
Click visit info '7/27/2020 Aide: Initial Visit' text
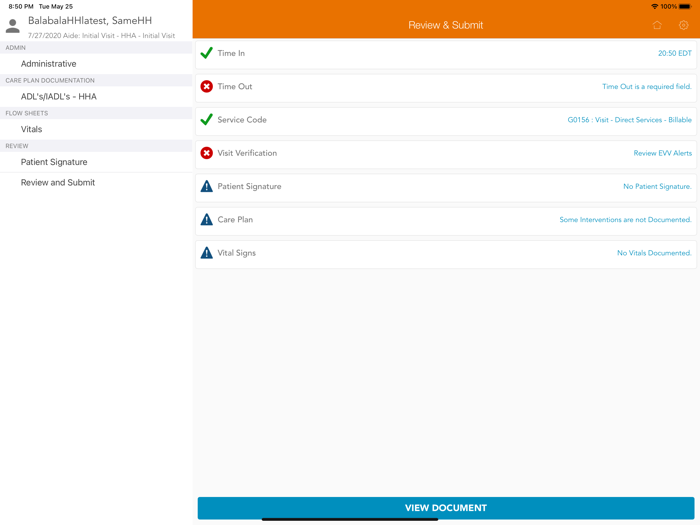point(71,35)
